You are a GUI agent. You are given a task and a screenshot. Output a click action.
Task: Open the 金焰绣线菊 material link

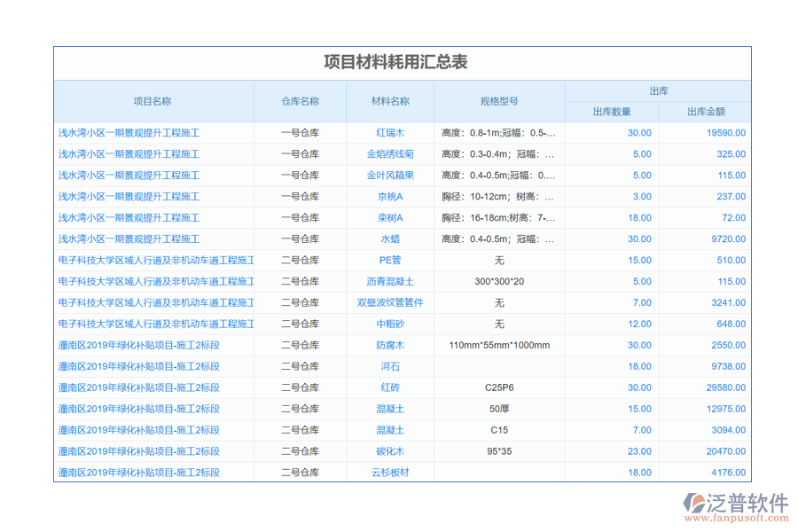(x=390, y=154)
